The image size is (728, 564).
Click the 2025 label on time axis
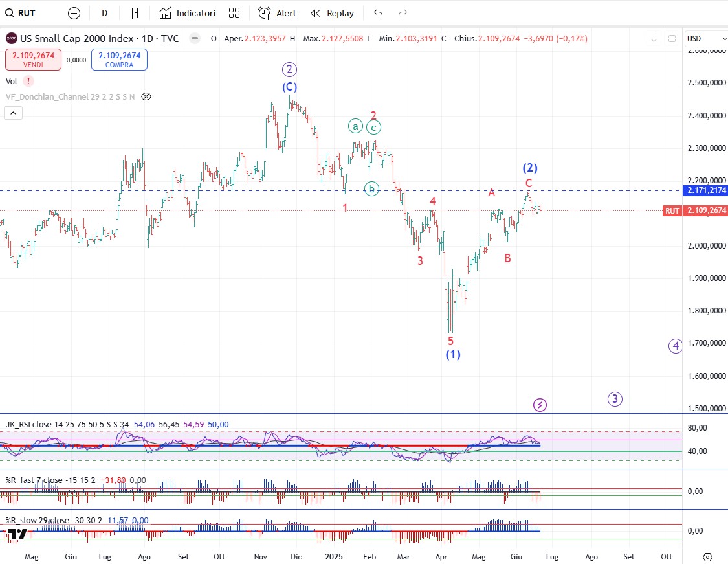pos(334,557)
